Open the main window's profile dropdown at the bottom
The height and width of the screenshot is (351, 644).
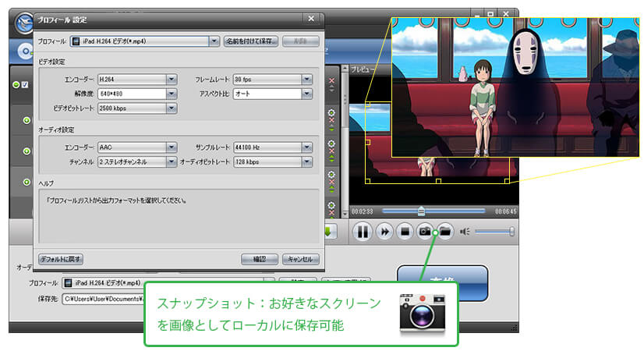point(269,282)
